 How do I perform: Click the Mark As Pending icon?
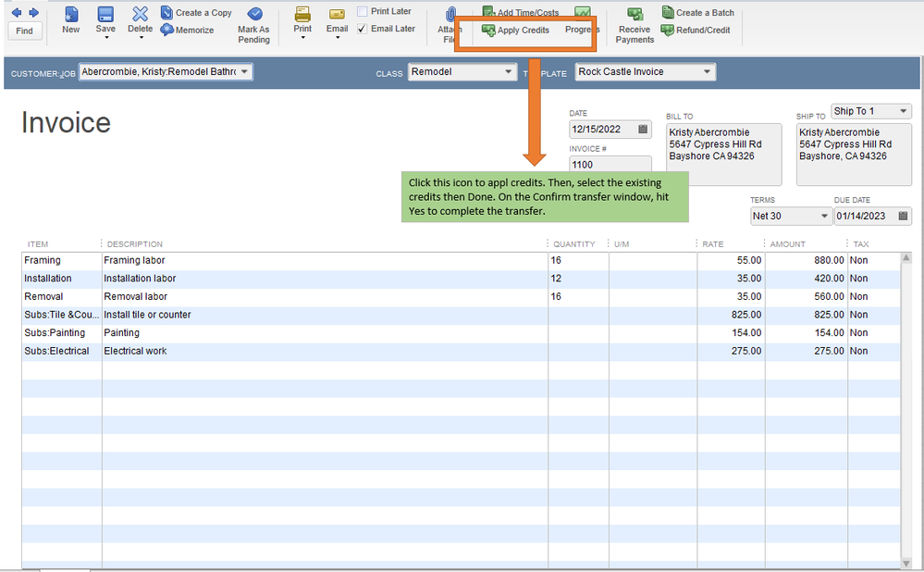(253, 14)
